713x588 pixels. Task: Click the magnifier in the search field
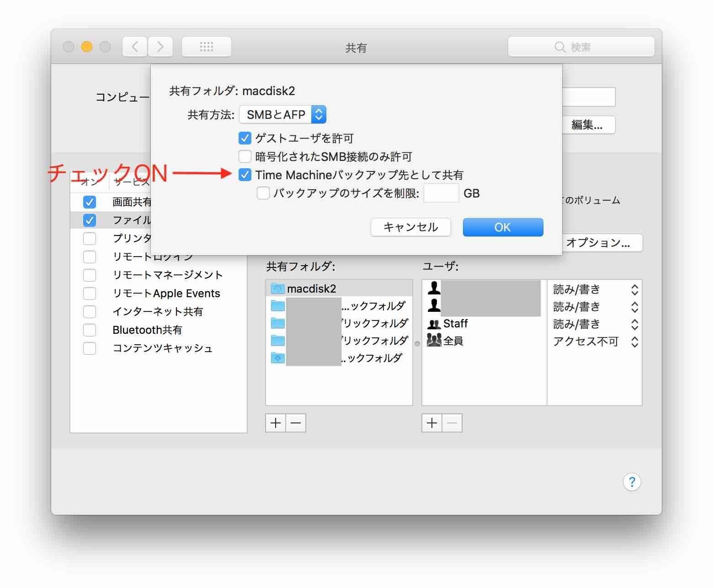(560, 47)
